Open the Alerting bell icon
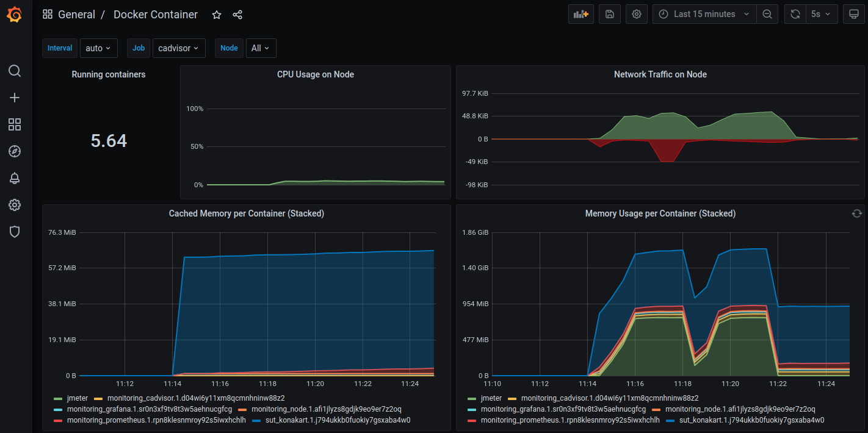 coord(15,178)
